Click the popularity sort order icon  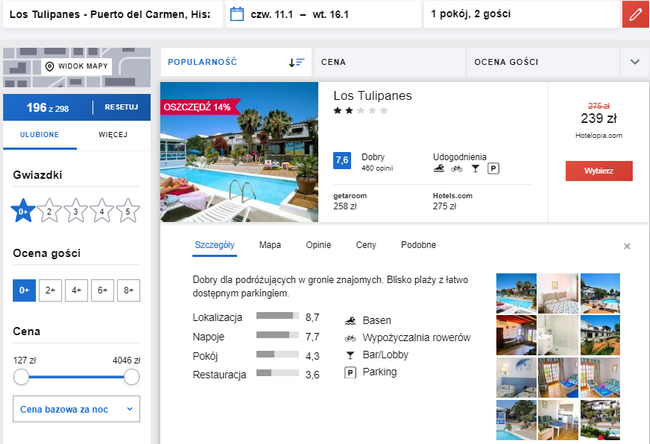tap(296, 62)
